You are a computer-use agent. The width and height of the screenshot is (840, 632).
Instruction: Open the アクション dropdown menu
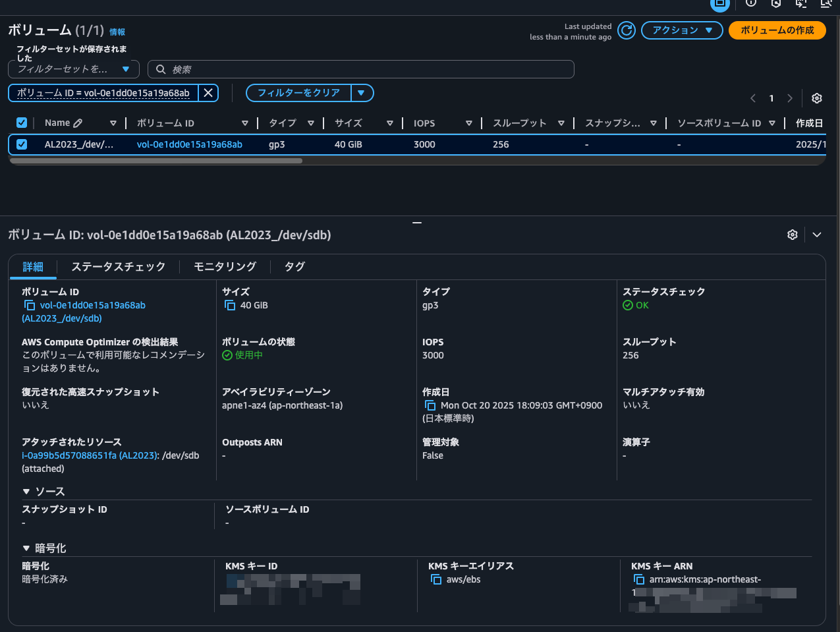pos(682,30)
